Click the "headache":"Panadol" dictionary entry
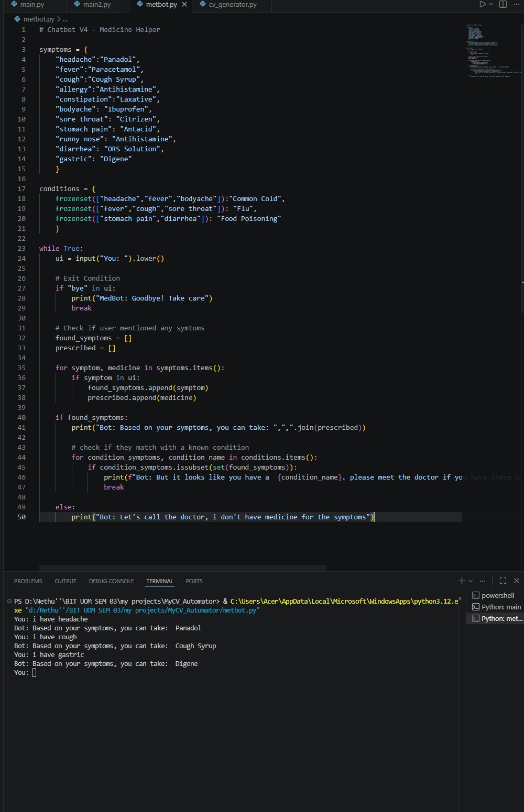The height and width of the screenshot is (812, 524). point(97,59)
